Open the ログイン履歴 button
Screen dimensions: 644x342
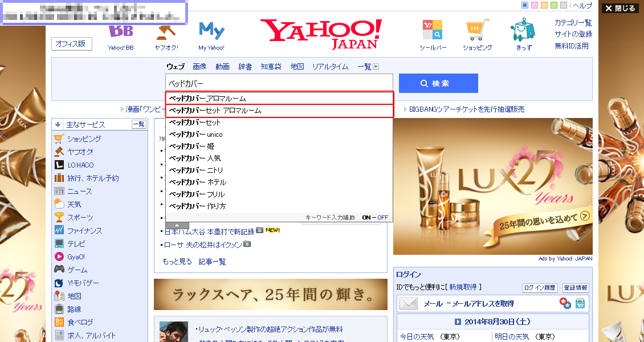point(540,288)
